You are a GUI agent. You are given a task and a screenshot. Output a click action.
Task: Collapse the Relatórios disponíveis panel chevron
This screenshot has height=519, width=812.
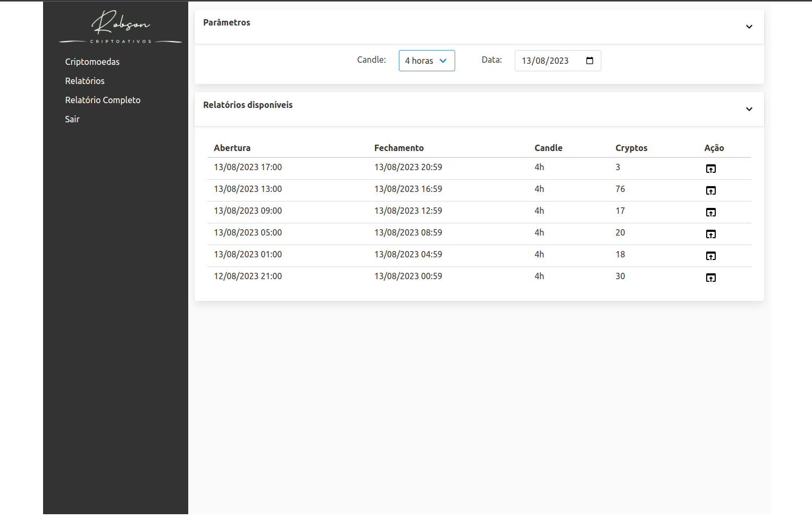[x=749, y=109]
